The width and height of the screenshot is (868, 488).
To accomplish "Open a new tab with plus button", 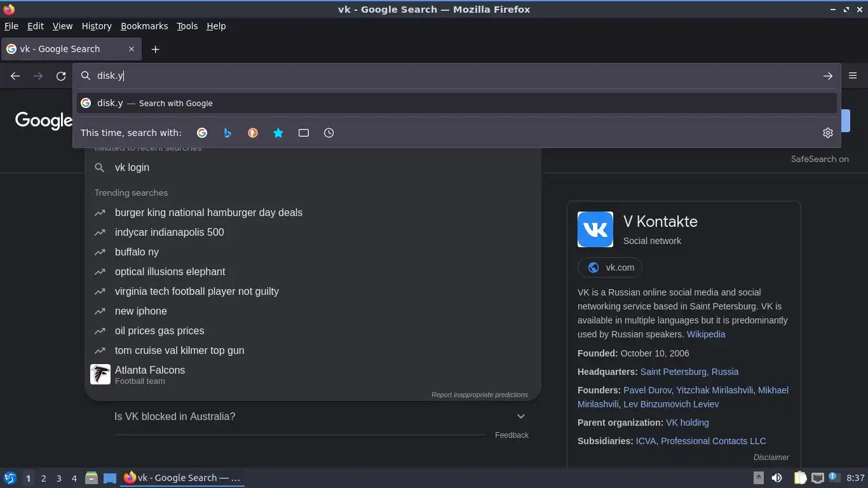I will point(155,49).
